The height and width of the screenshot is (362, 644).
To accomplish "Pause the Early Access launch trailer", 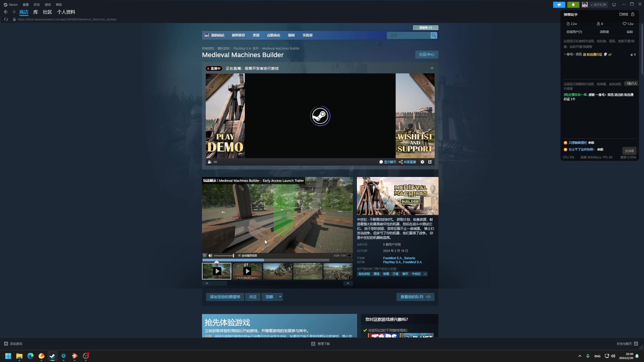I will pyautogui.click(x=205, y=255).
